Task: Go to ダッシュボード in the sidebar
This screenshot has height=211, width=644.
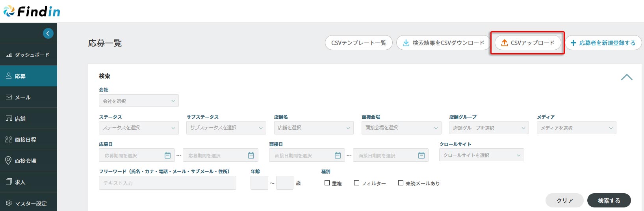Action: pos(28,55)
